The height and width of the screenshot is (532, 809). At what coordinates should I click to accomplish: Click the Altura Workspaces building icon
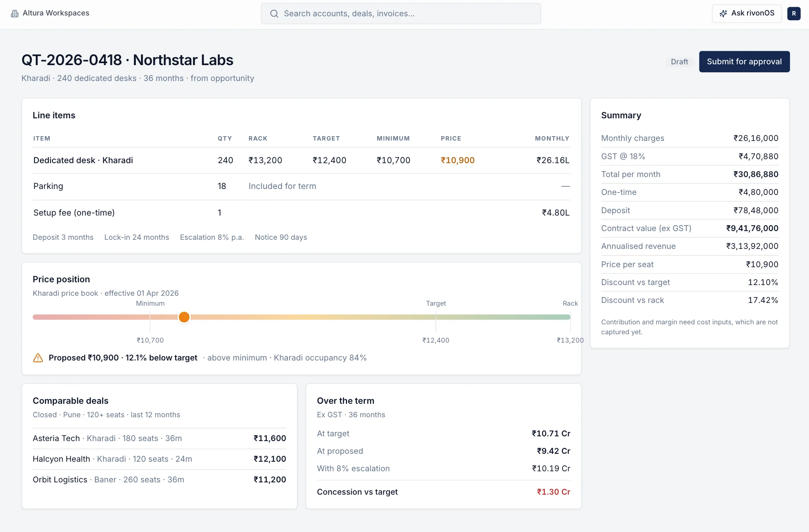coord(15,13)
